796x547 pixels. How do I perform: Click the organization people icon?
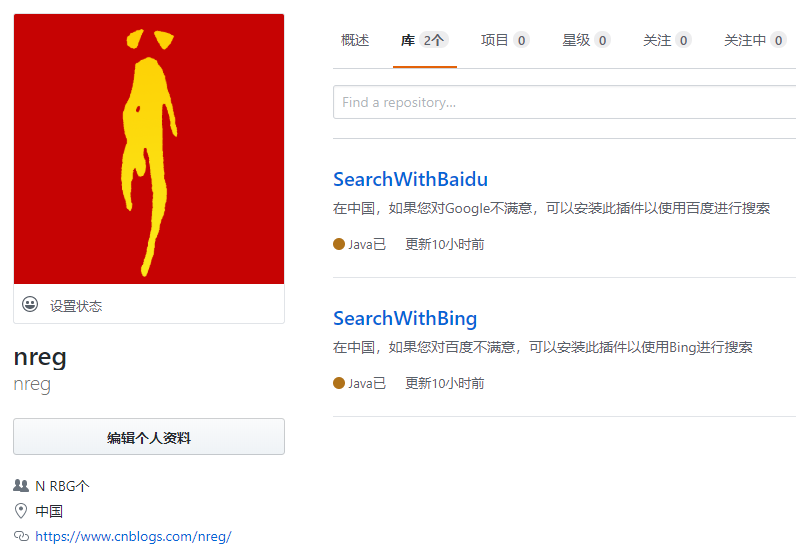[21, 486]
